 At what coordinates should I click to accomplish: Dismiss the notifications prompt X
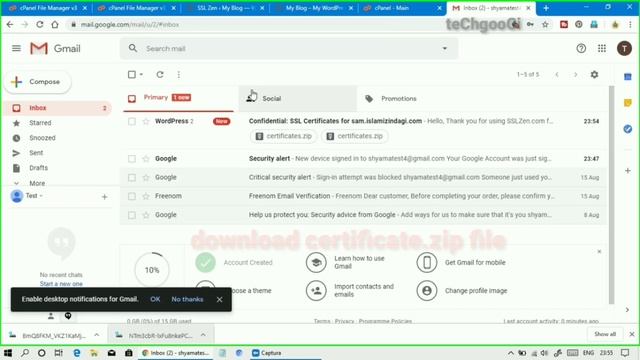click(220, 300)
